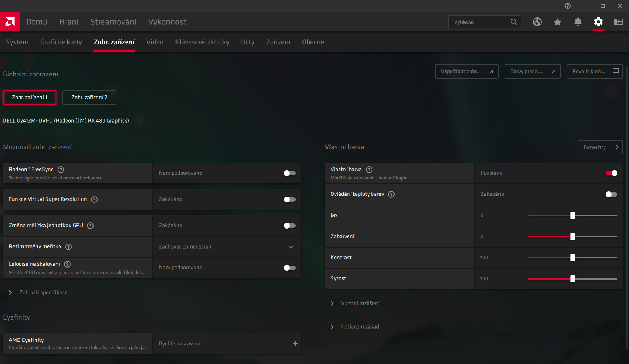Show help for Režim změny měřítka
629x364 pixels.
[x=68, y=247]
